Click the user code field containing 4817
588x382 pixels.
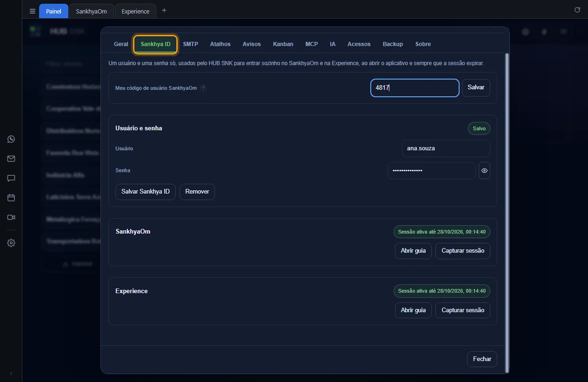(415, 88)
